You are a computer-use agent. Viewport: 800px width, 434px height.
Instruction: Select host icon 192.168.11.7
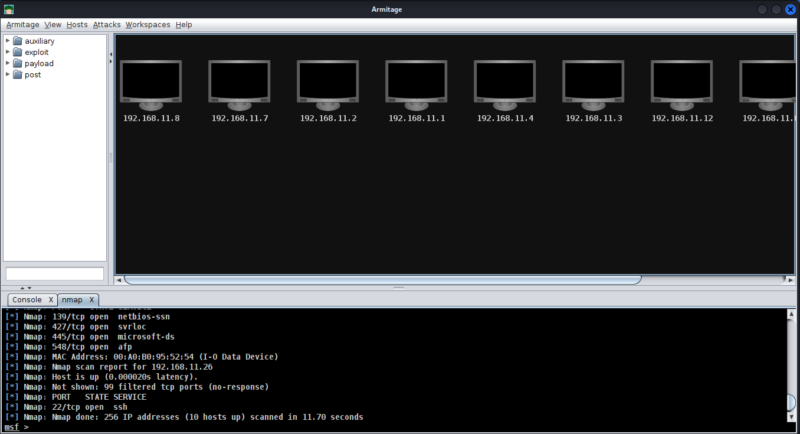click(x=239, y=84)
